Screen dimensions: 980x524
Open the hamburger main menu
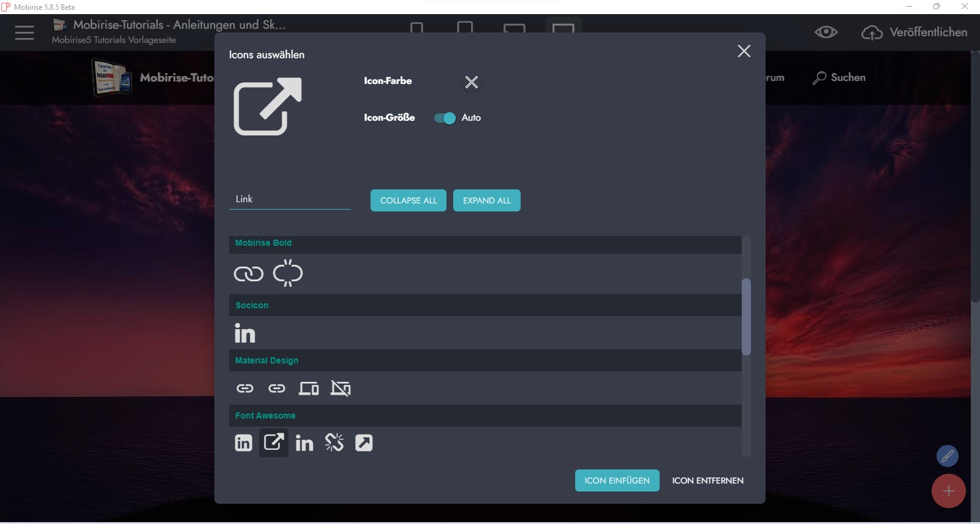[24, 32]
